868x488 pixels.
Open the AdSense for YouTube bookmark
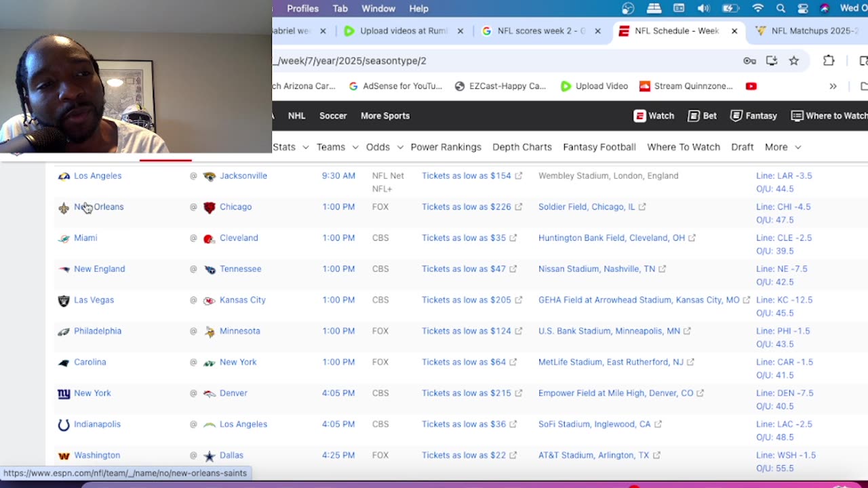(395, 86)
